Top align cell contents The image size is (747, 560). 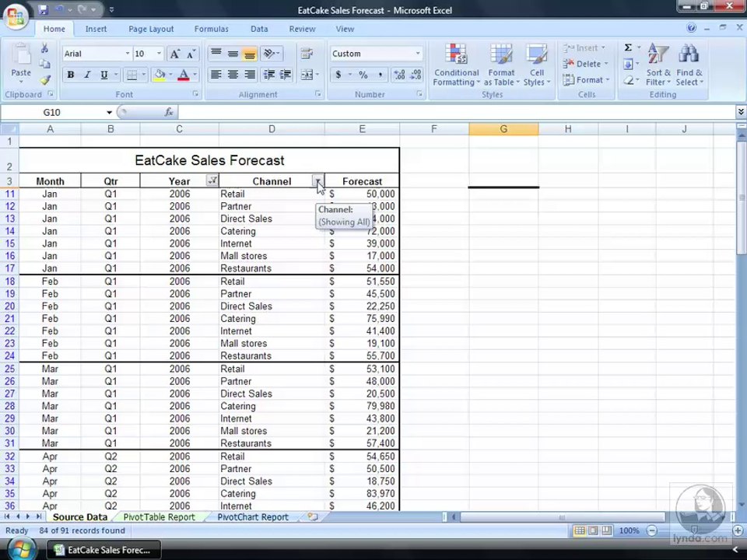(216, 54)
